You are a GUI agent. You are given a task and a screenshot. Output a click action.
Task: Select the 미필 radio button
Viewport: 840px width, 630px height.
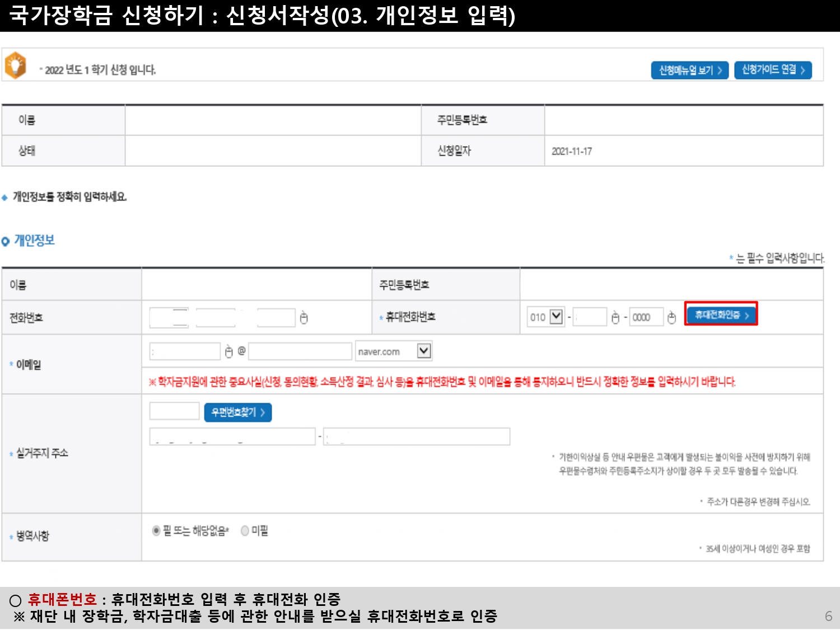pos(245,530)
